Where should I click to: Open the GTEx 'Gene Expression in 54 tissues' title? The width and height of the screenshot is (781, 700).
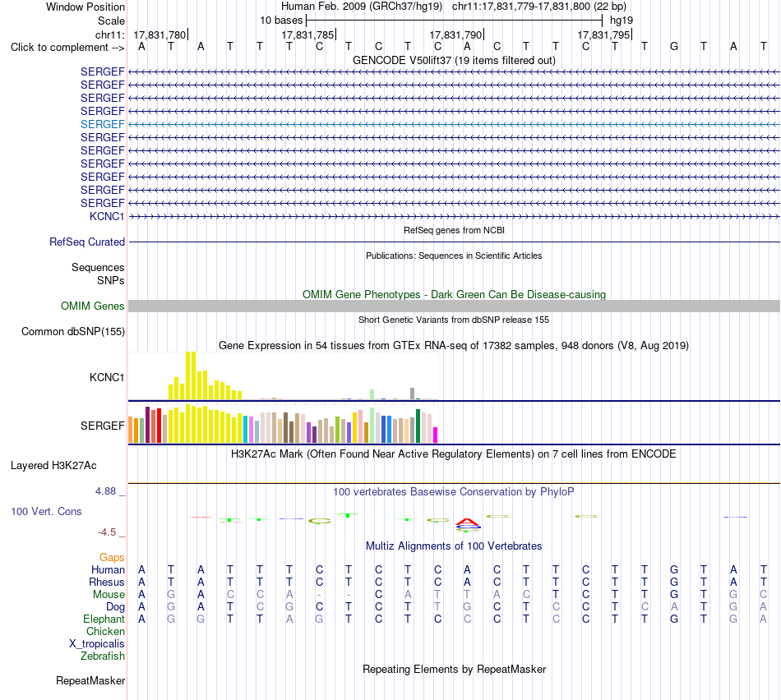click(454, 346)
